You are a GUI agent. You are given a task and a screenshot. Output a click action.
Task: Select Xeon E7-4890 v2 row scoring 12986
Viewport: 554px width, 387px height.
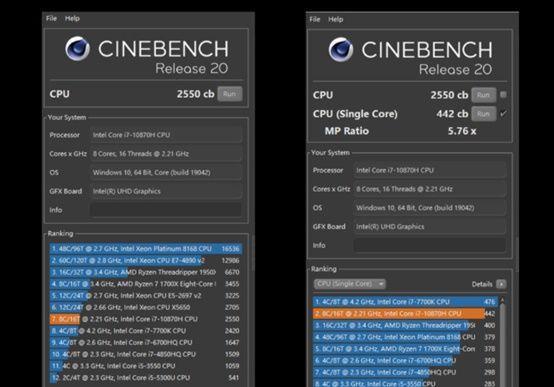point(146,260)
